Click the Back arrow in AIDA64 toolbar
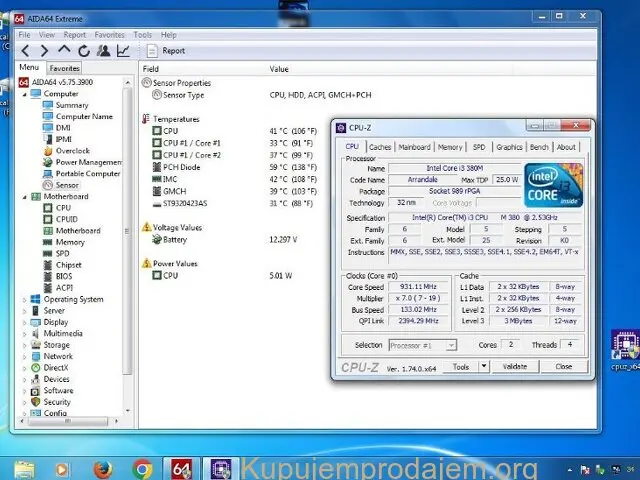The height and width of the screenshot is (480, 640). click(27, 50)
